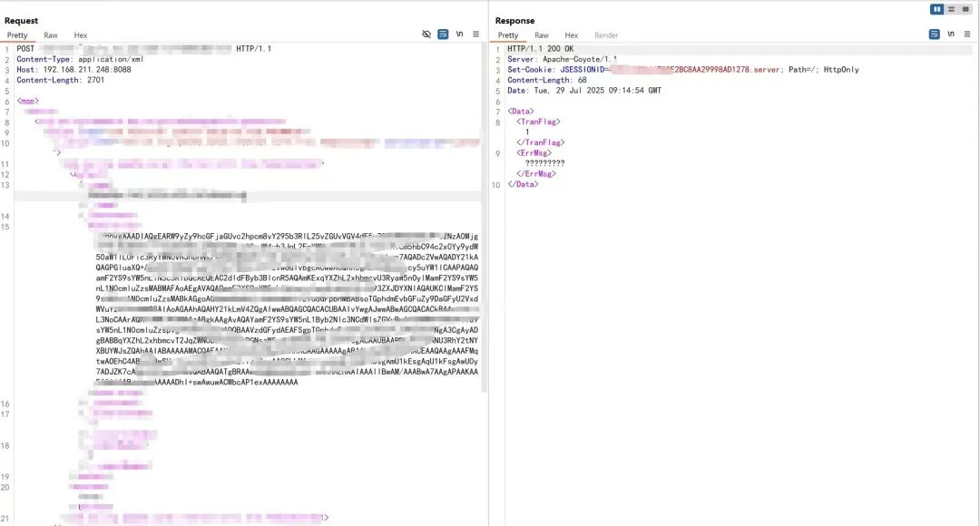Toggle hidden characters eye icon in Request
The image size is (980, 526).
(x=426, y=34)
